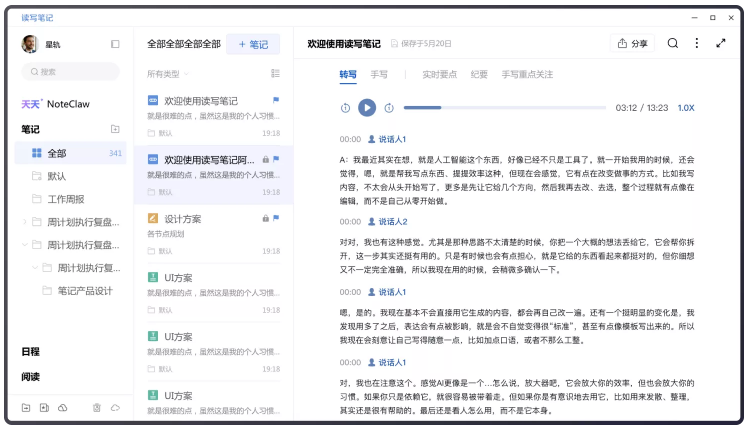Open the 工作周报 folder

(71, 199)
